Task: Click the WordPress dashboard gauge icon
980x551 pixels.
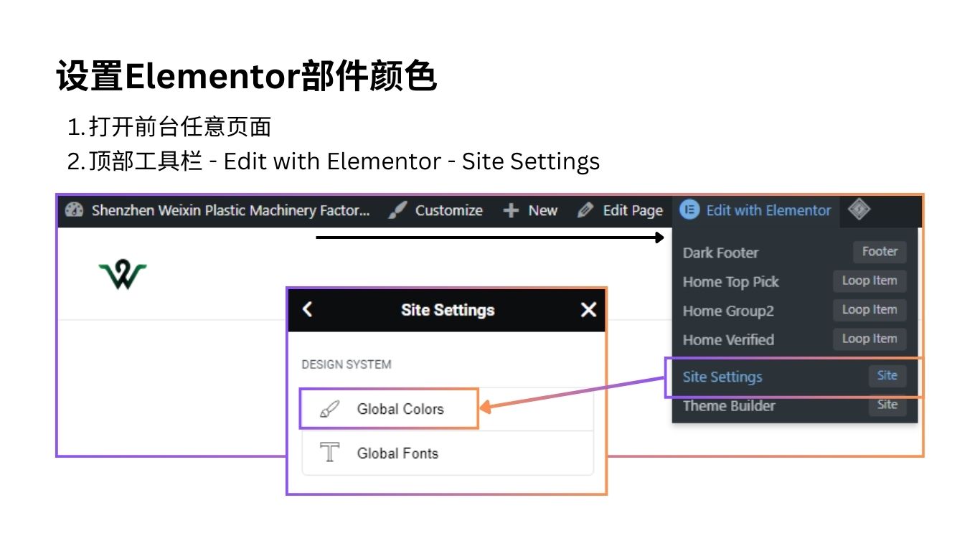Action: (75, 210)
